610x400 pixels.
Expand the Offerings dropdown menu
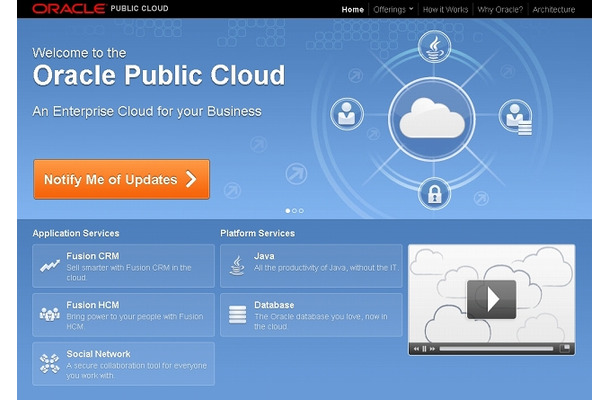pos(393,9)
